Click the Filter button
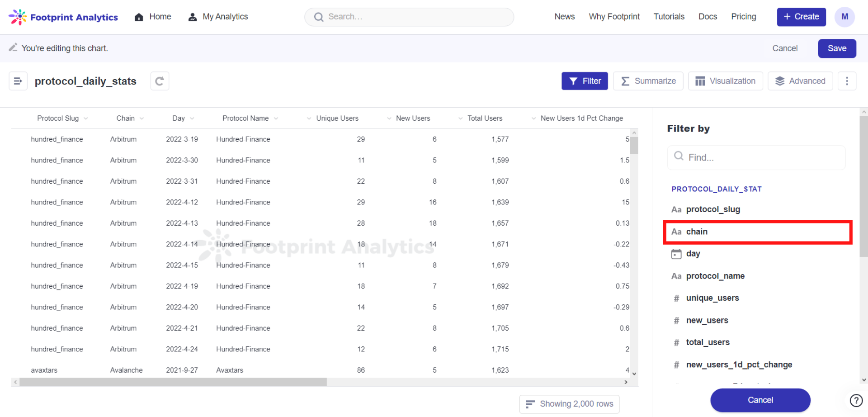Screen dimensions: 868x417 pyautogui.click(x=585, y=81)
